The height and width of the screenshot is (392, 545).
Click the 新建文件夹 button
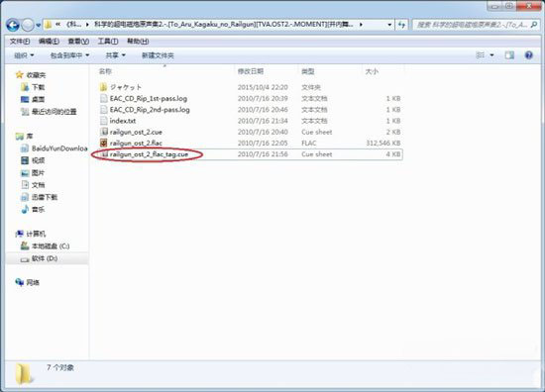pyautogui.click(x=158, y=55)
